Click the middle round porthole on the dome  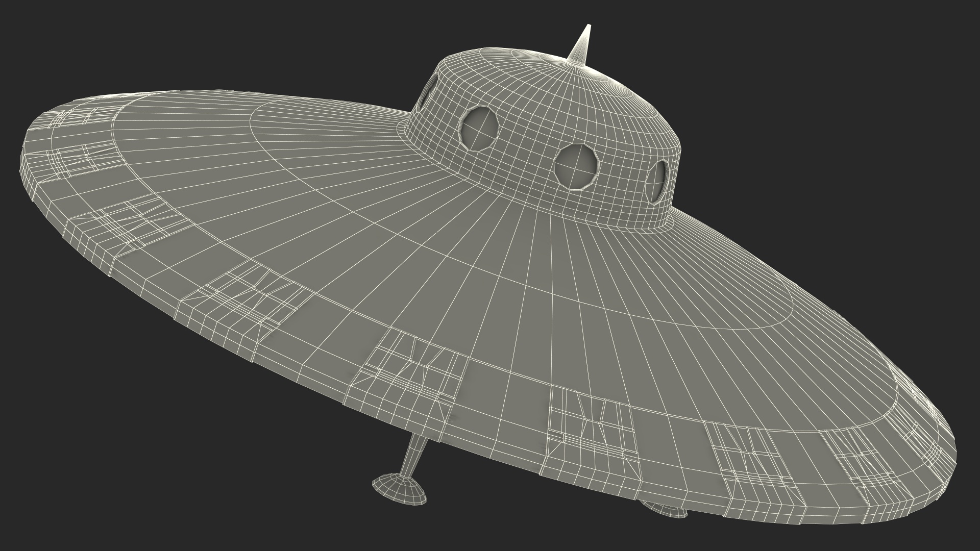(576, 166)
